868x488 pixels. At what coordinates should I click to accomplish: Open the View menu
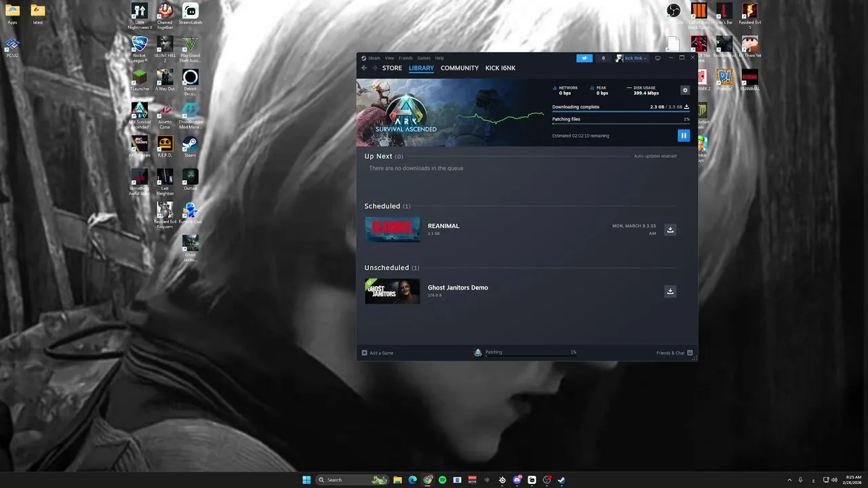[x=389, y=58]
